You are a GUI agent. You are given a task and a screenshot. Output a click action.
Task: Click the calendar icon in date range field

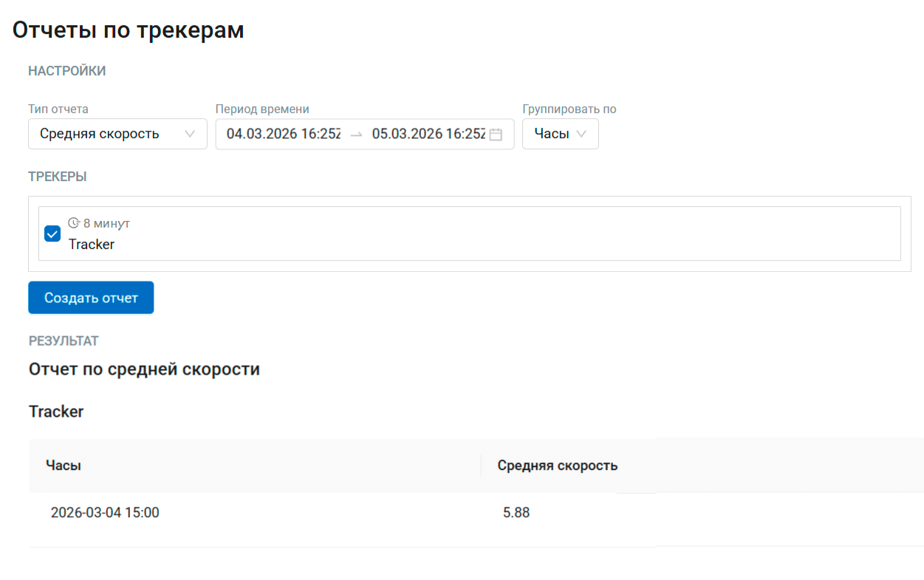point(496,134)
